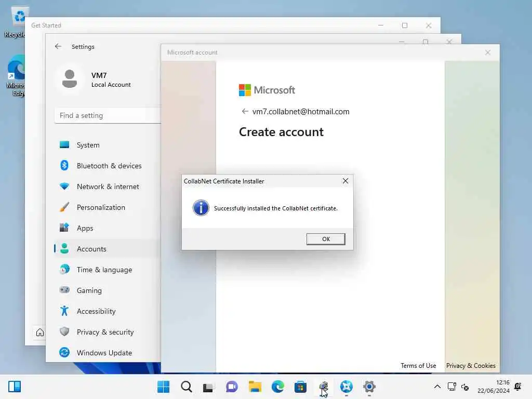Open Chat app on taskbar
Image resolution: width=532 pixels, height=399 pixels.
pyautogui.click(x=232, y=387)
